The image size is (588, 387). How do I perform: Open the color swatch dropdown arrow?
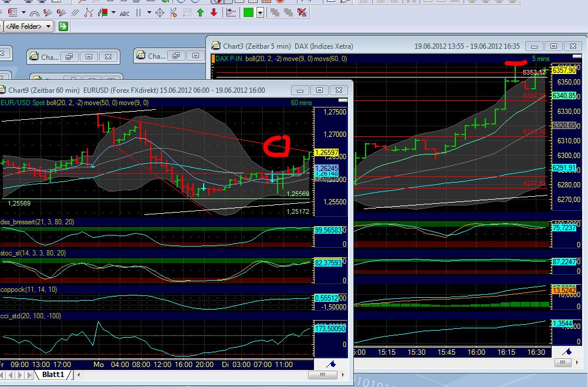(x=260, y=13)
